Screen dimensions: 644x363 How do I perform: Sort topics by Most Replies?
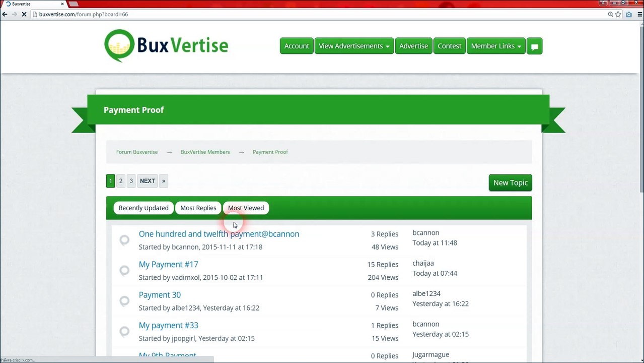[x=198, y=208]
